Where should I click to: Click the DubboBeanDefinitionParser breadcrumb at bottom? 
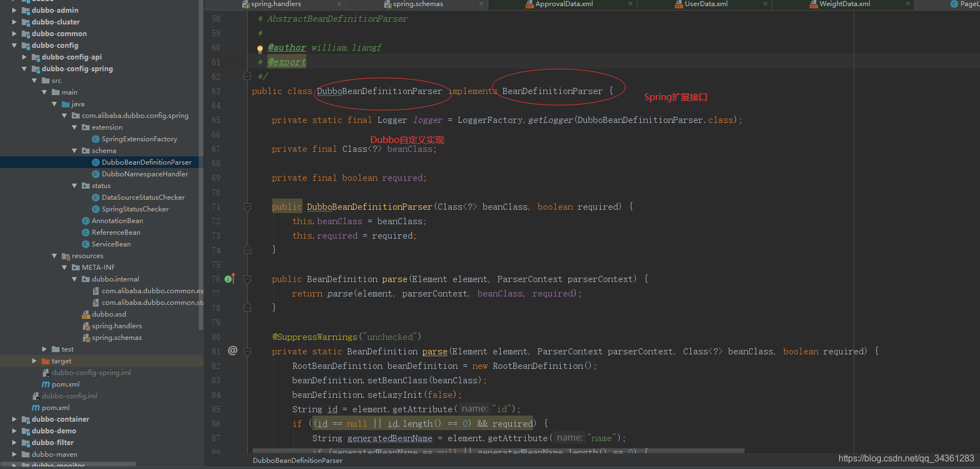coord(297,461)
